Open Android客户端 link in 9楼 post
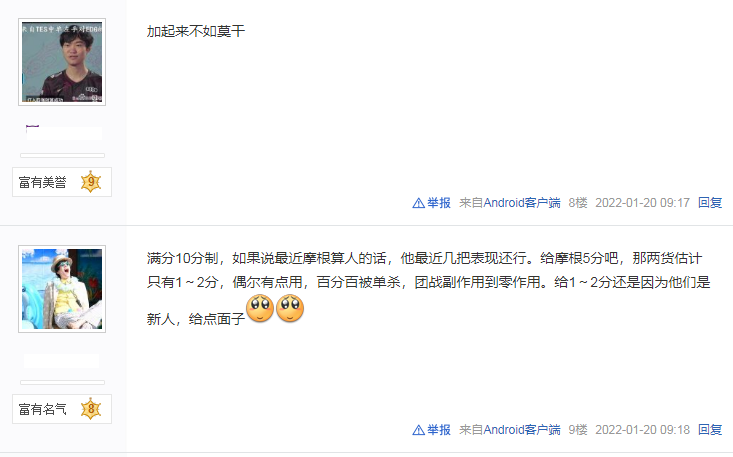 (x=522, y=430)
